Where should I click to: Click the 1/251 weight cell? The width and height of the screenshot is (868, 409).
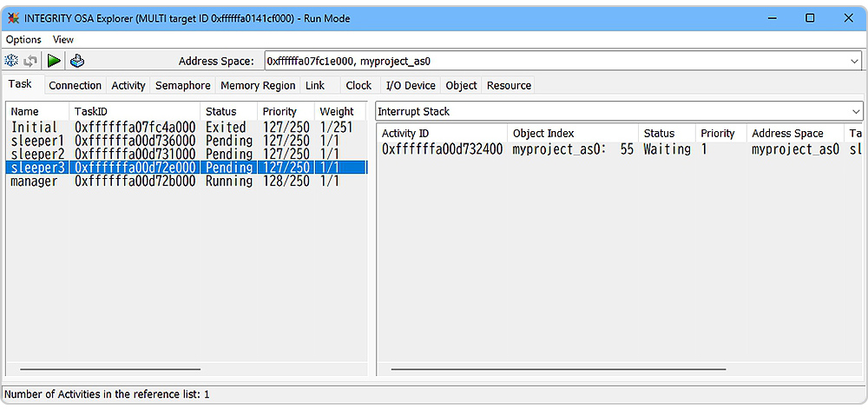[x=336, y=128]
